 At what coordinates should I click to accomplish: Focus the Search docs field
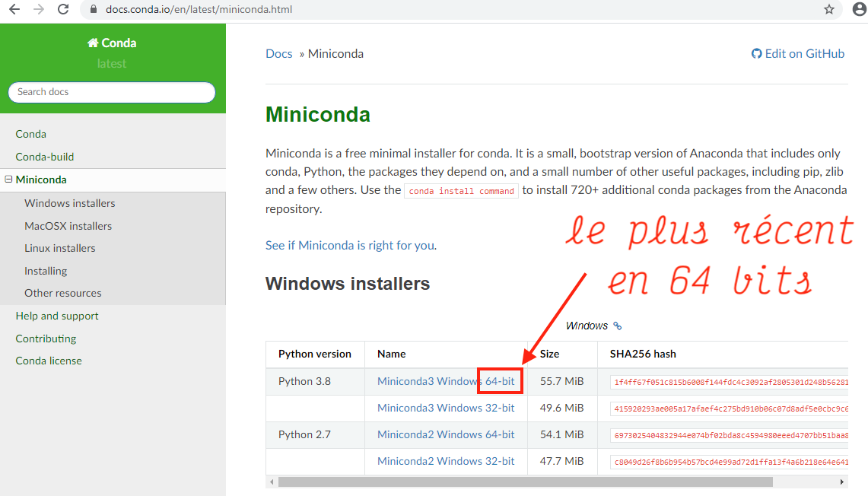tap(112, 92)
